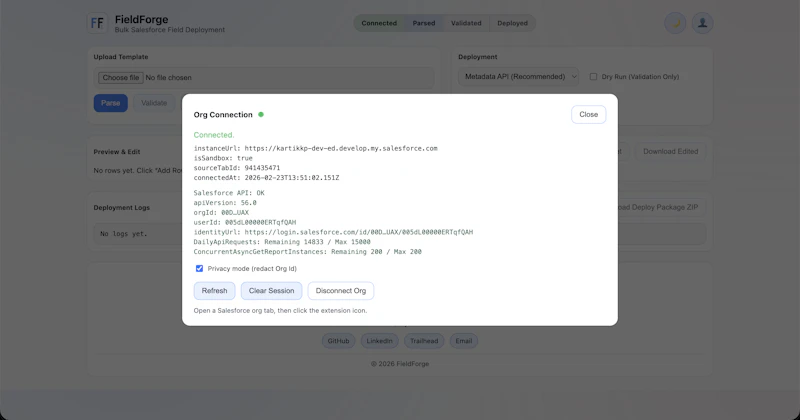This screenshot has width=800, height=420.
Task: Click the ConcurrentAsyncGetReportInstances line
Action: [308, 252]
